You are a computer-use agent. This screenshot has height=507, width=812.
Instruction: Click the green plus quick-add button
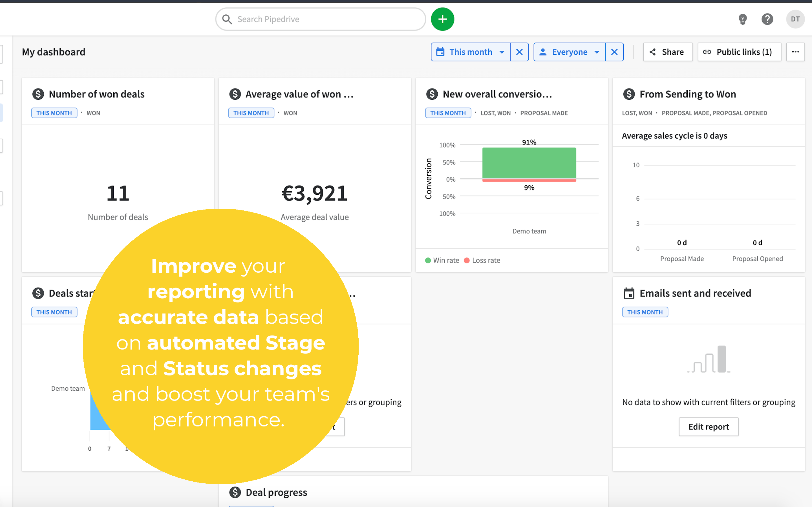442,19
